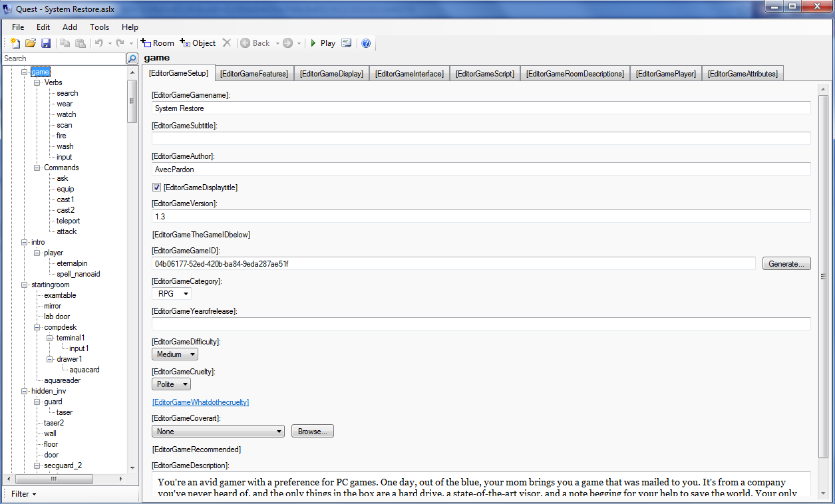Screen dimensions: 835x504
Task: Open the Medium difficulty dropdown
Action: (175, 354)
